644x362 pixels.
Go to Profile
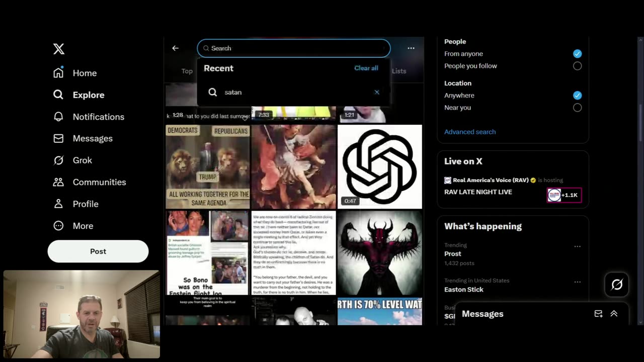point(76,204)
